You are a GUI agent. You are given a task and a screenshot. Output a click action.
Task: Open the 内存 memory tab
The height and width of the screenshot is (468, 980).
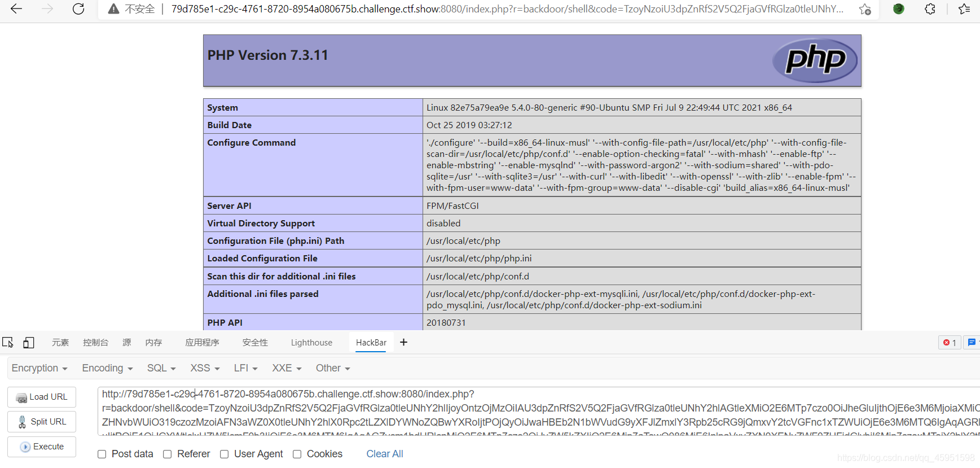(153, 343)
